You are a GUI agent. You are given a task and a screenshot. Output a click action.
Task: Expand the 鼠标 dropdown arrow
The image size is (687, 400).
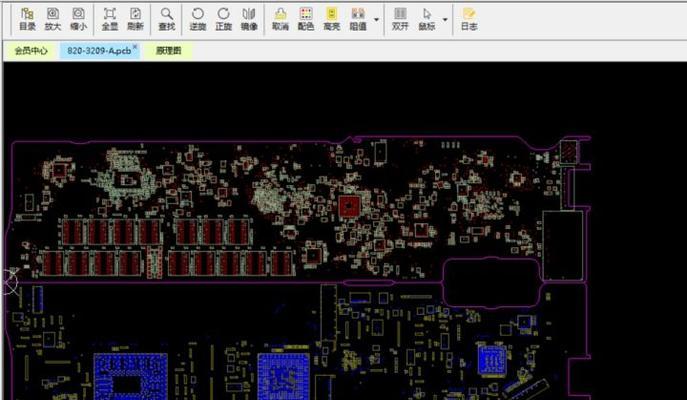point(445,20)
